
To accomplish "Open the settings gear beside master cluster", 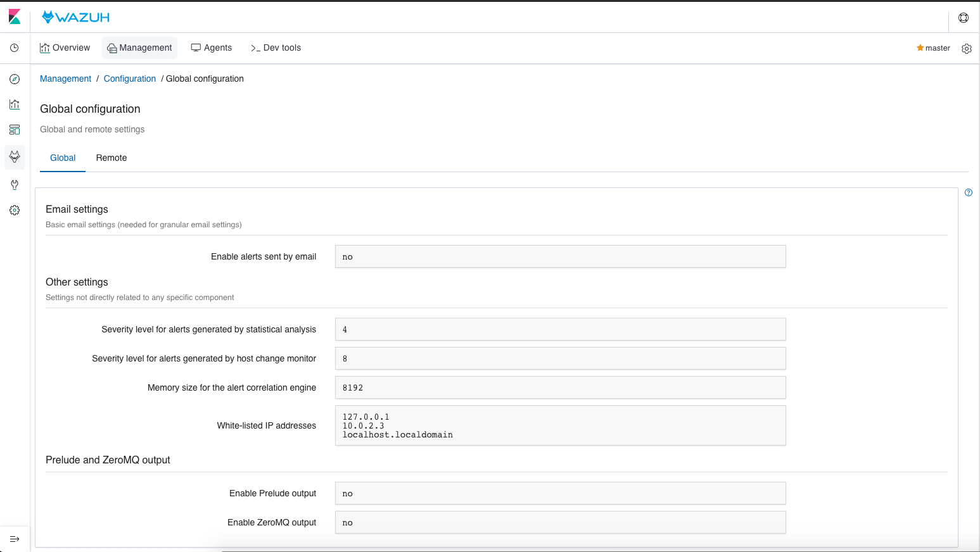I will (967, 48).
